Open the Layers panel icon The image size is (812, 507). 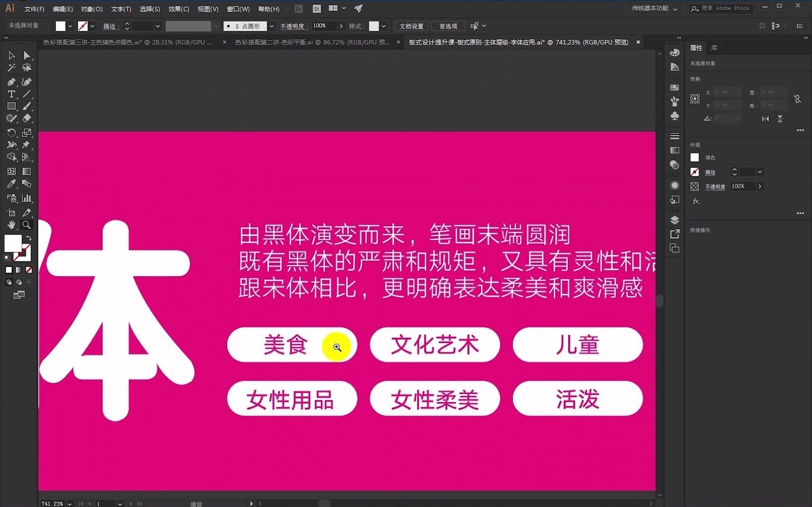click(674, 220)
